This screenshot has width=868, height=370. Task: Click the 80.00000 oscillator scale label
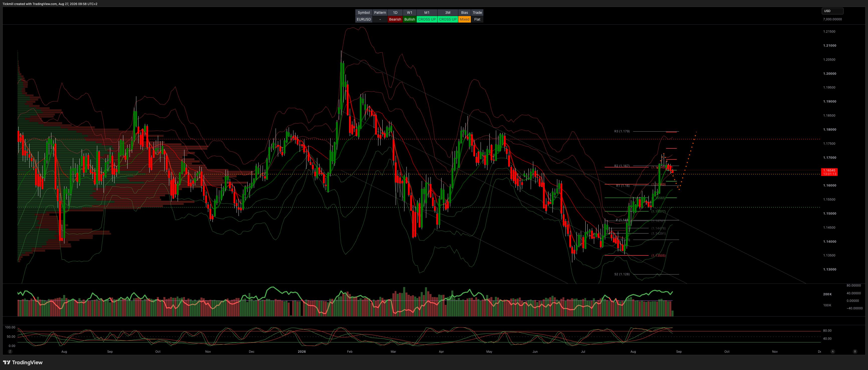[x=853, y=286]
